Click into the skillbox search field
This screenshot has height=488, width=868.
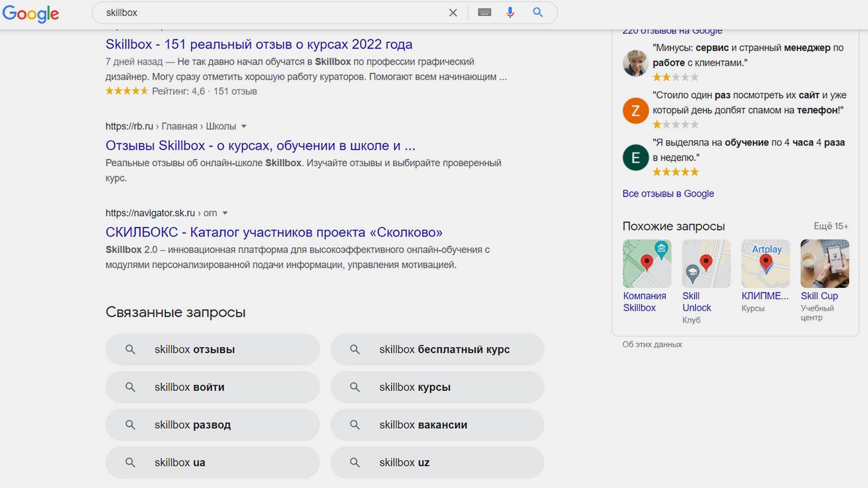point(271,12)
